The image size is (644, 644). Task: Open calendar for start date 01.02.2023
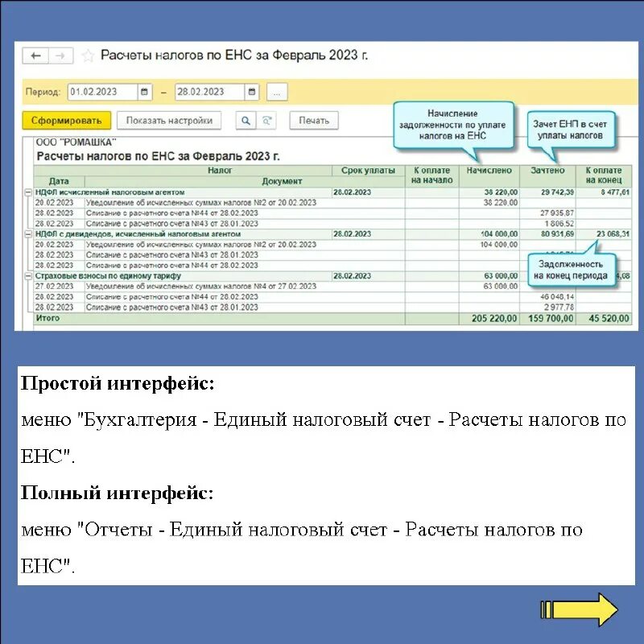coord(145,91)
